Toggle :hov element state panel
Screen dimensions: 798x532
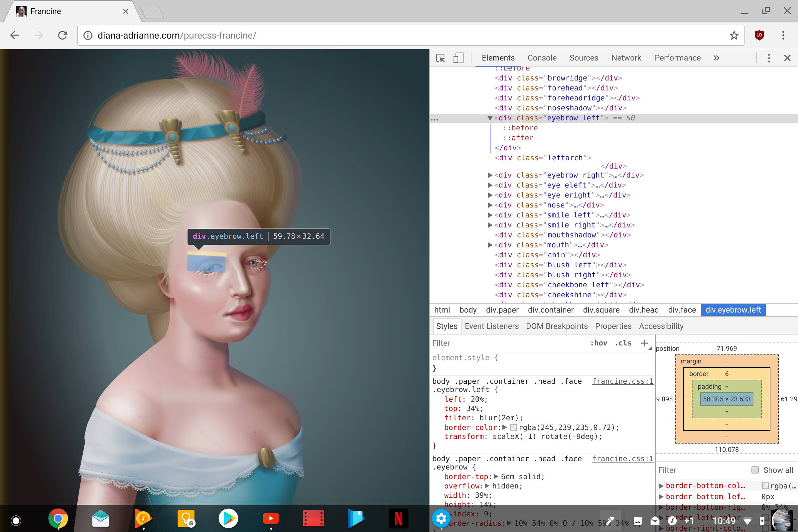coord(598,343)
